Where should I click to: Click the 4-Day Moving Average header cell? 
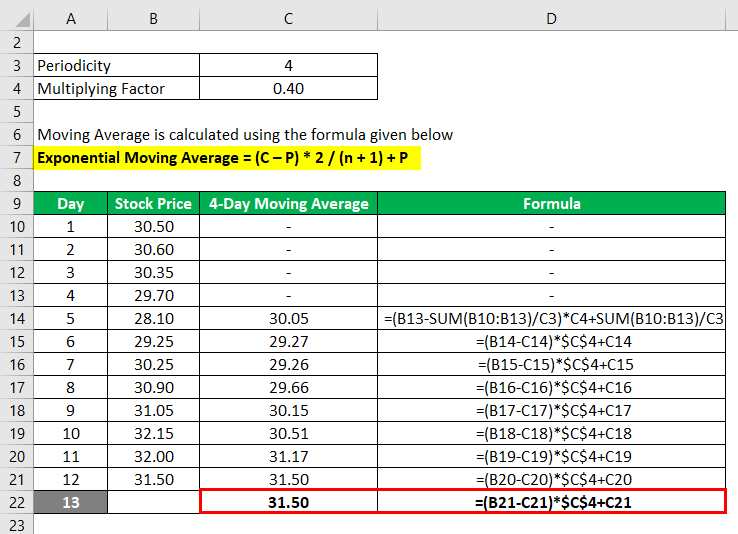[x=289, y=204]
